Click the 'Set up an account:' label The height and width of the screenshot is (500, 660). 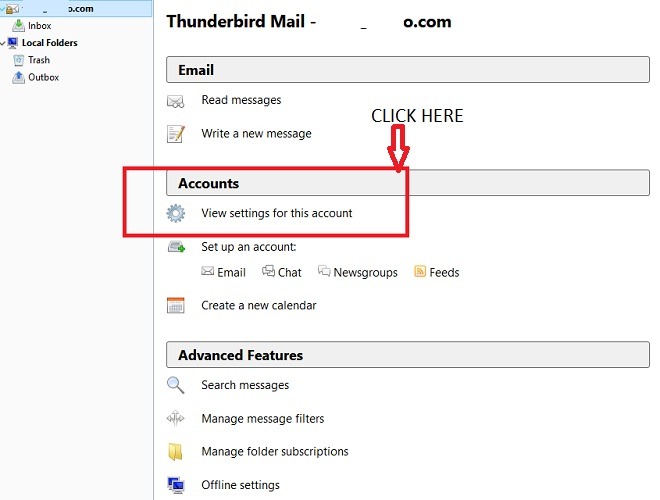[249, 247]
